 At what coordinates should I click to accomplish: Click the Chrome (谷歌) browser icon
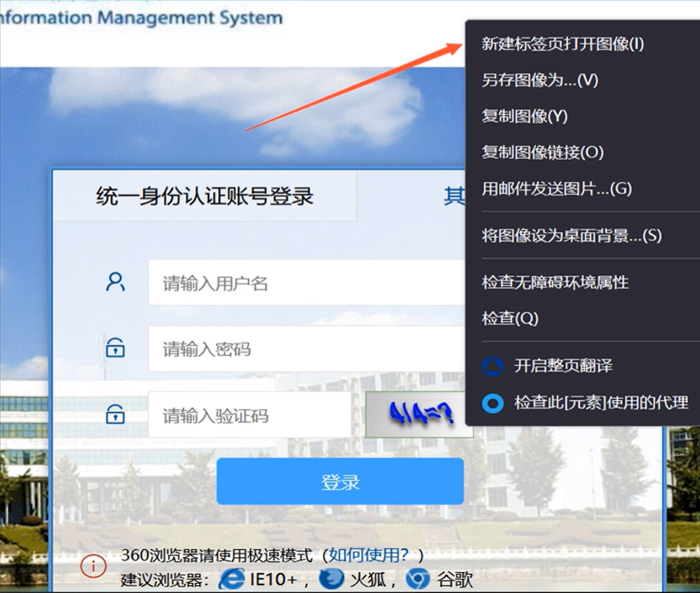point(417,579)
